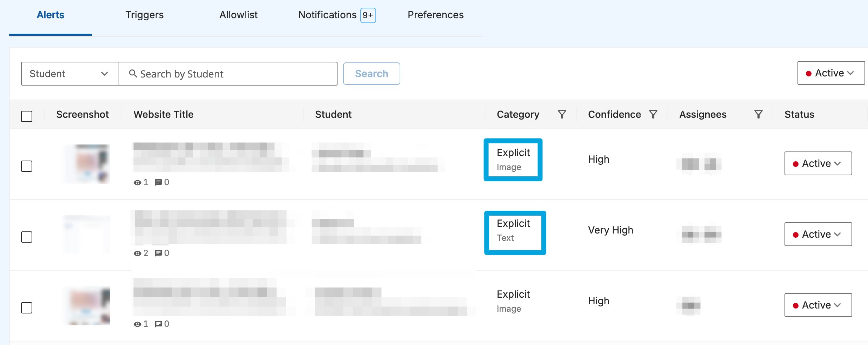This screenshot has width=868, height=345.
Task: Go to the Notifications tab
Action: tap(327, 15)
